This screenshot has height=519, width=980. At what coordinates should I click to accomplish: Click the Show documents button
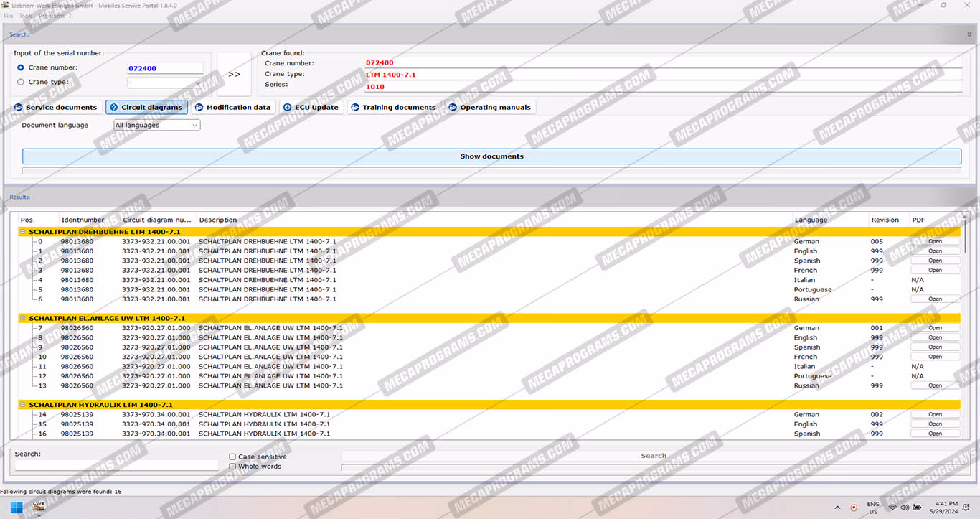coord(491,156)
